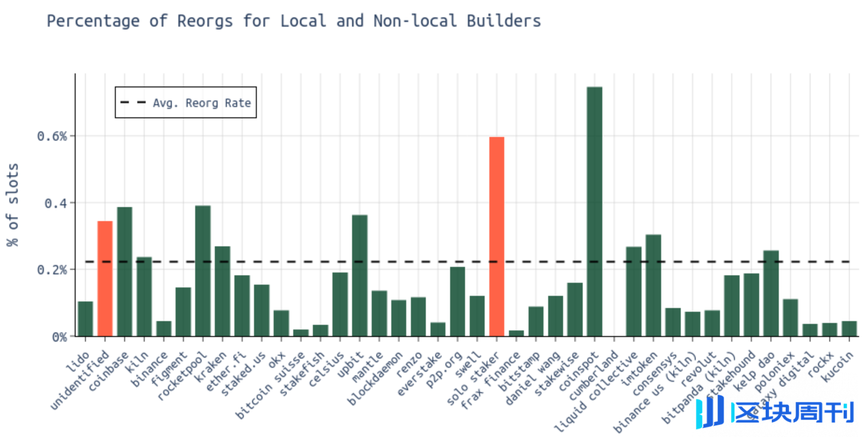Click the 'liquid collective' x-axis label
The height and width of the screenshot is (437, 868).
[x=595, y=392]
